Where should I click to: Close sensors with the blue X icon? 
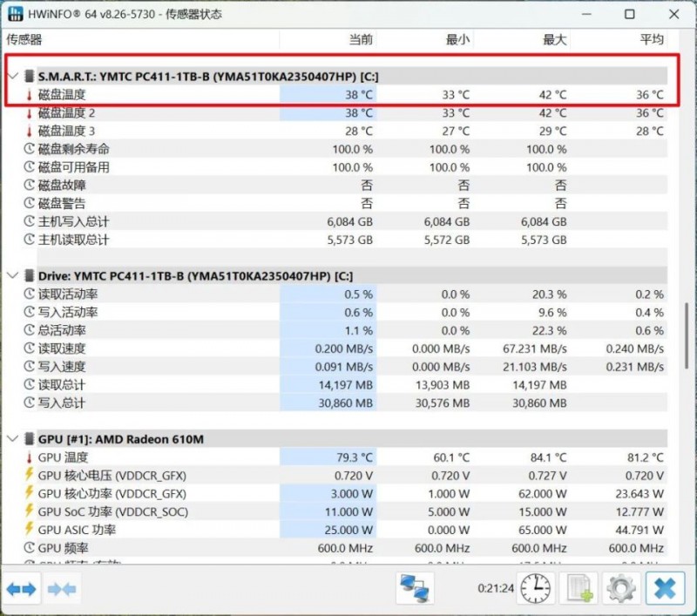point(664,589)
